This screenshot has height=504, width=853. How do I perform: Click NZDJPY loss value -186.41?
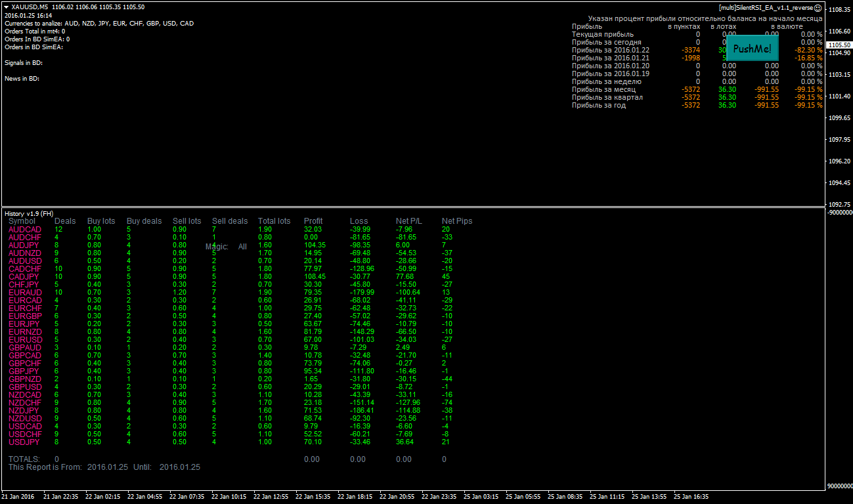(362, 410)
